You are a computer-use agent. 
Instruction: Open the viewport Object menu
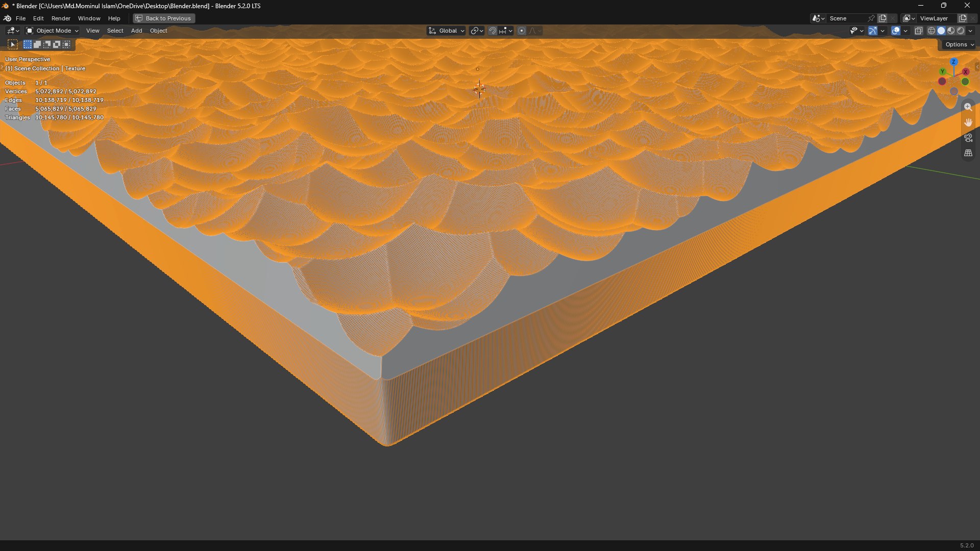tap(158, 31)
